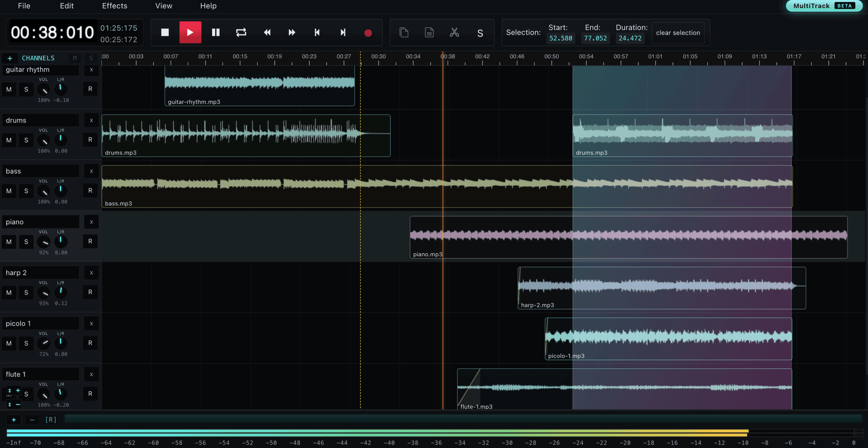This screenshot has width=868, height=448.
Task: Reset zoom with the [R] button
Action: [51, 420]
